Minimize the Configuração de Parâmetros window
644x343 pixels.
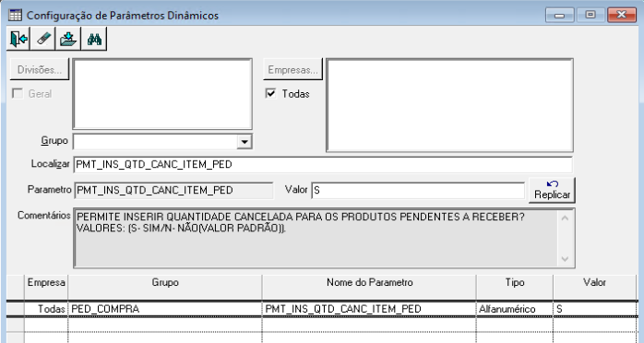pyautogui.click(x=559, y=15)
